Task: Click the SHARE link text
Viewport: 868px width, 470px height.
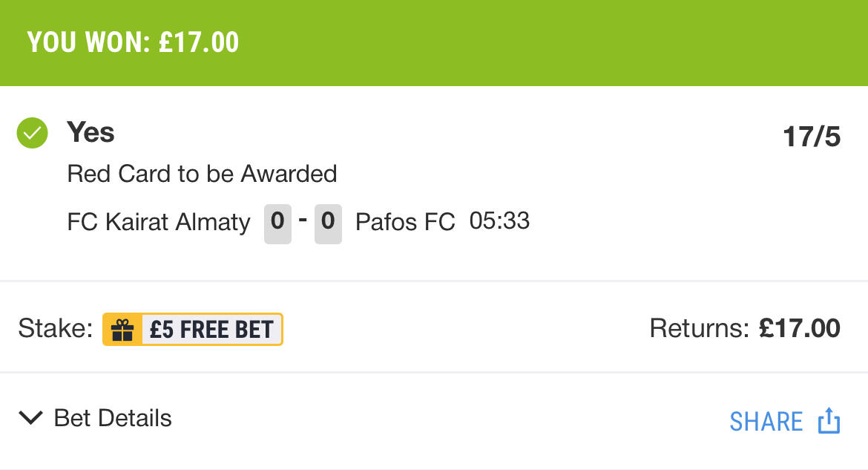Action: pyautogui.click(x=766, y=422)
